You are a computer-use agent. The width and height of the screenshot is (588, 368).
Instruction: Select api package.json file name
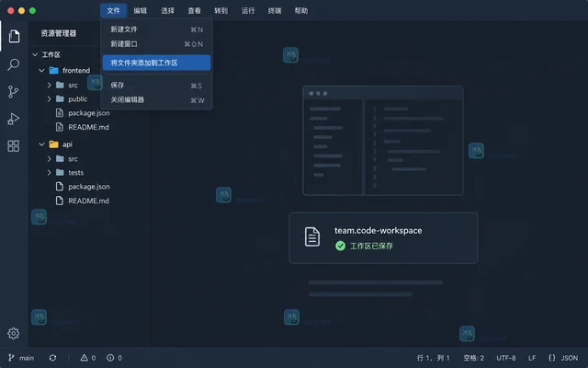point(89,187)
